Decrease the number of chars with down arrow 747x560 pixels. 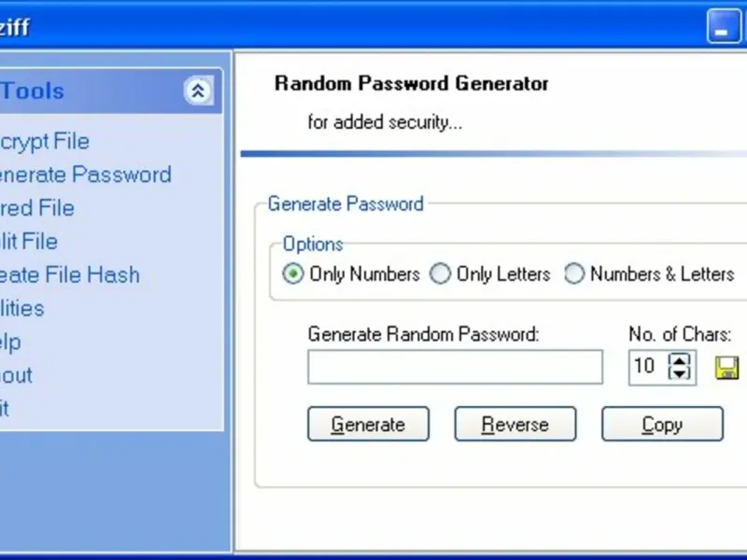point(681,373)
